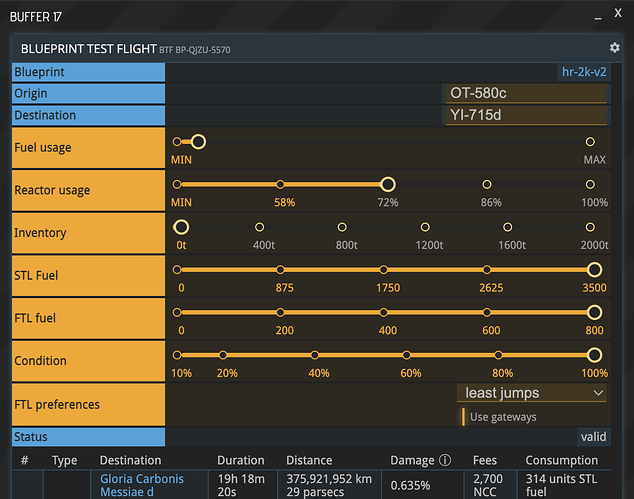The width and height of the screenshot is (634, 499).
Task: Set Reactor usage to 58%
Action: click(280, 184)
